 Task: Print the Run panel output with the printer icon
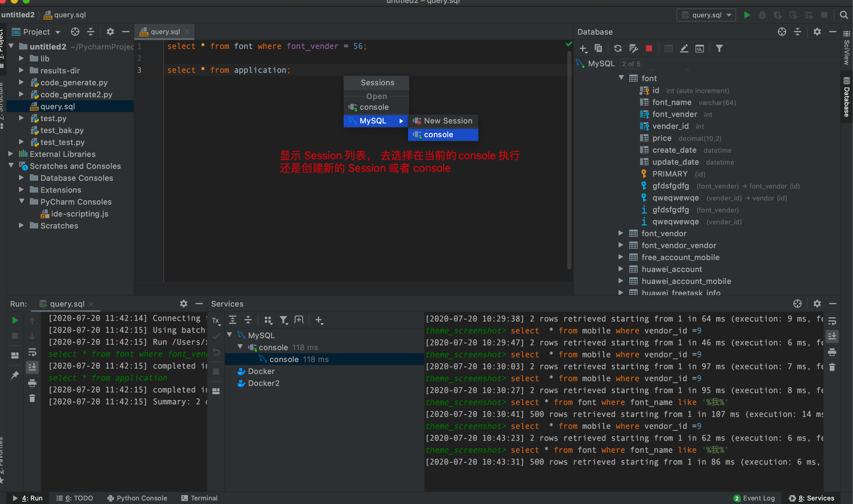(32, 384)
